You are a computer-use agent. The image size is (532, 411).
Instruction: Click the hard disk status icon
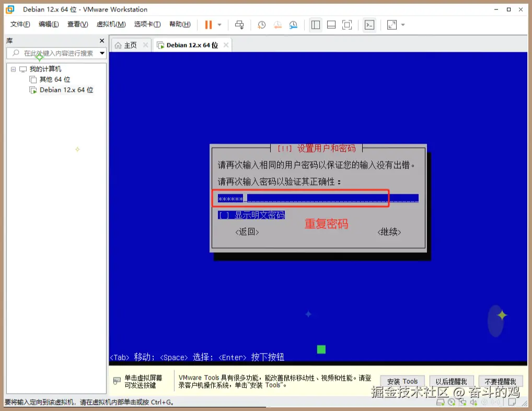click(441, 403)
